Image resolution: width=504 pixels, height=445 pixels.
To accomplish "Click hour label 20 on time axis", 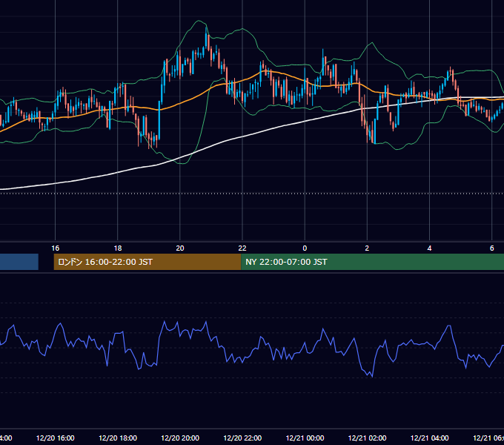I will point(180,248).
